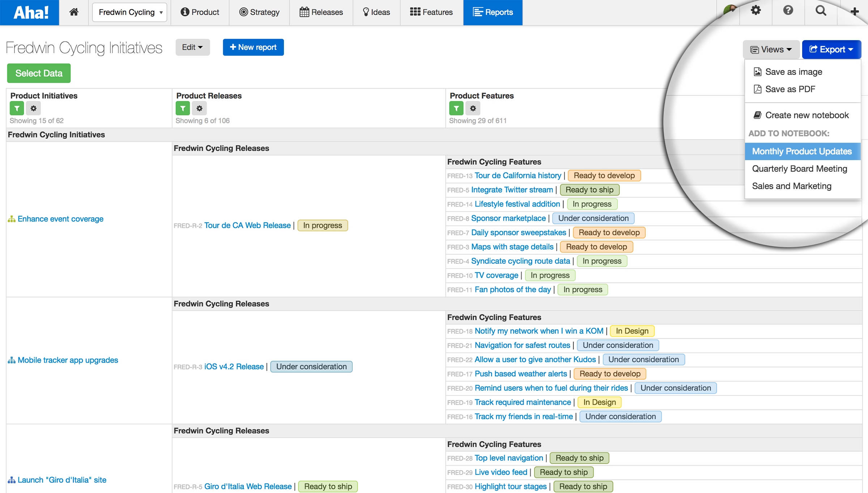Image resolution: width=868 pixels, height=493 pixels.
Task: Choose Save as PDF
Action: pos(803,89)
